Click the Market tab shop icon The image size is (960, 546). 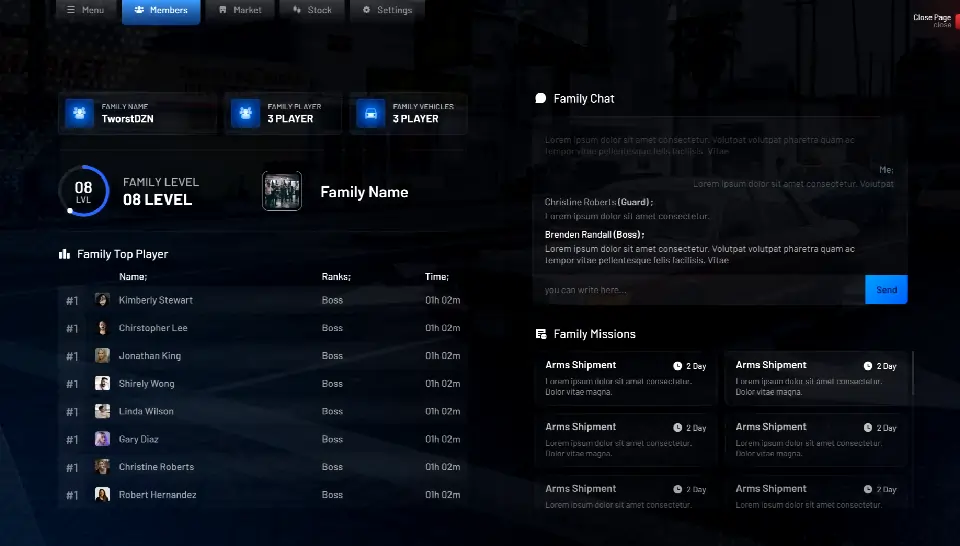pos(223,10)
